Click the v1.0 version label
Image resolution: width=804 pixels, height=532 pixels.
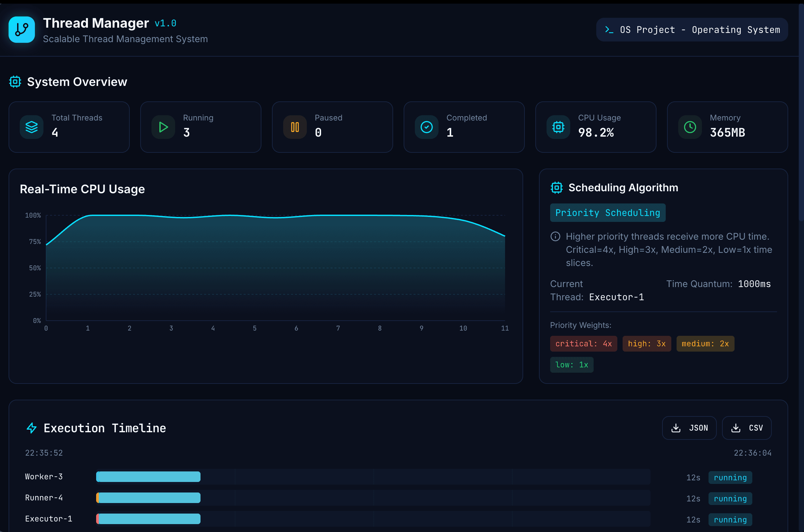pyautogui.click(x=165, y=23)
